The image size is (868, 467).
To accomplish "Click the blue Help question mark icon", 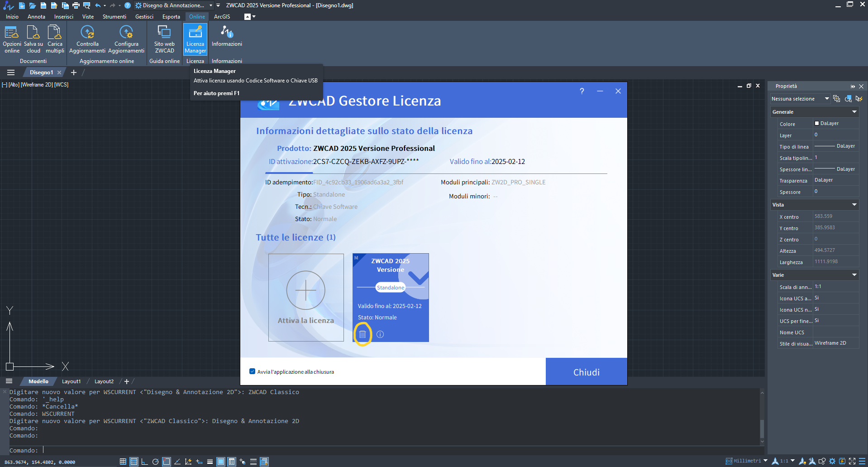I will 128,5.
